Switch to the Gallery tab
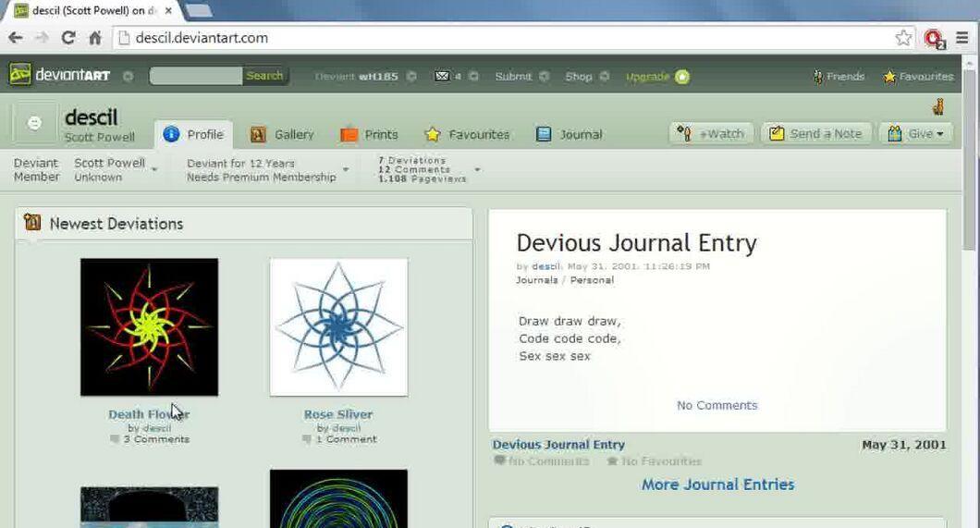The width and height of the screenshot is (980, 528). [x=282, y=134]
